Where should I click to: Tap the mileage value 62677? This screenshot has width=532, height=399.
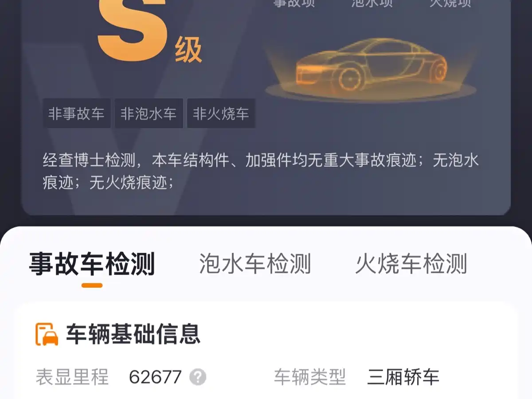click(x=156, y=378)
